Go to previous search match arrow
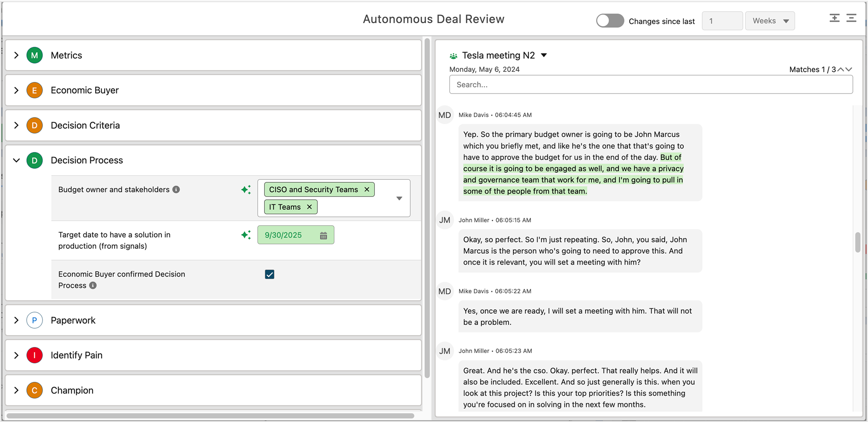 [x=840, y=69]
